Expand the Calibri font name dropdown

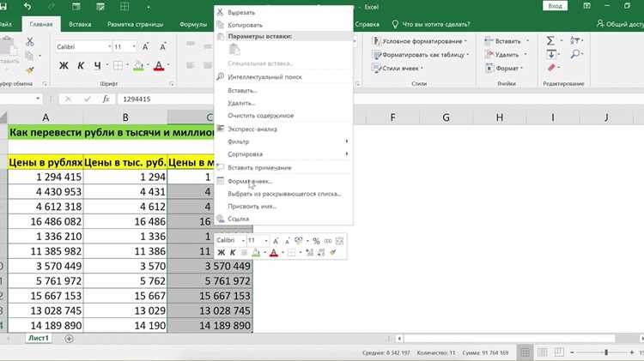click(x=110, y=47)
